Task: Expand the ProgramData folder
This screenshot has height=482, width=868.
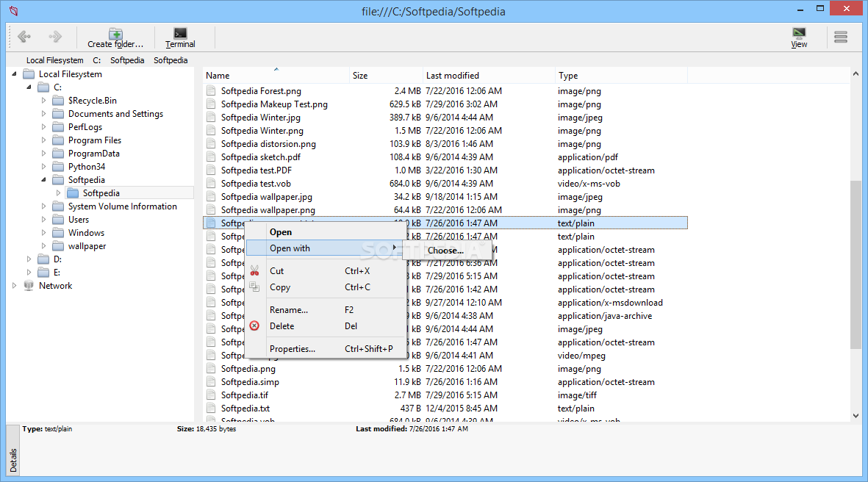Action: pos(44,154)
